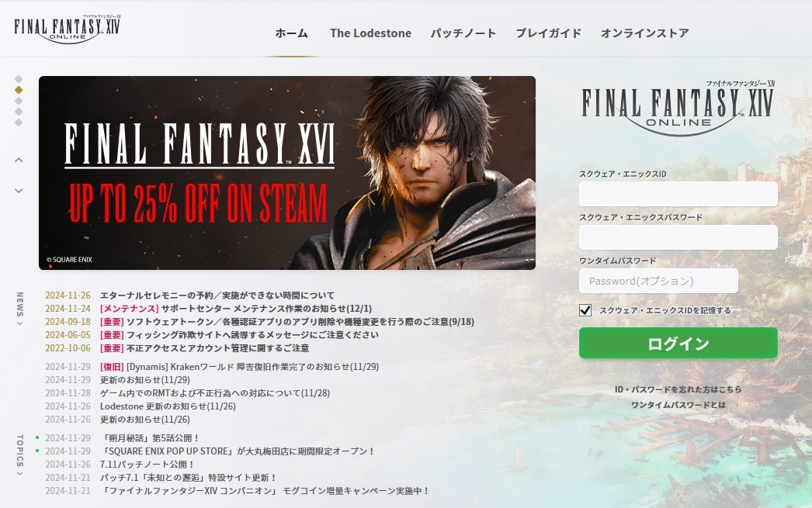This screenshot has width=812, height=508.
Task: Open ID・パスワードを忘れた方はこちら link
Action: point(678,389)
